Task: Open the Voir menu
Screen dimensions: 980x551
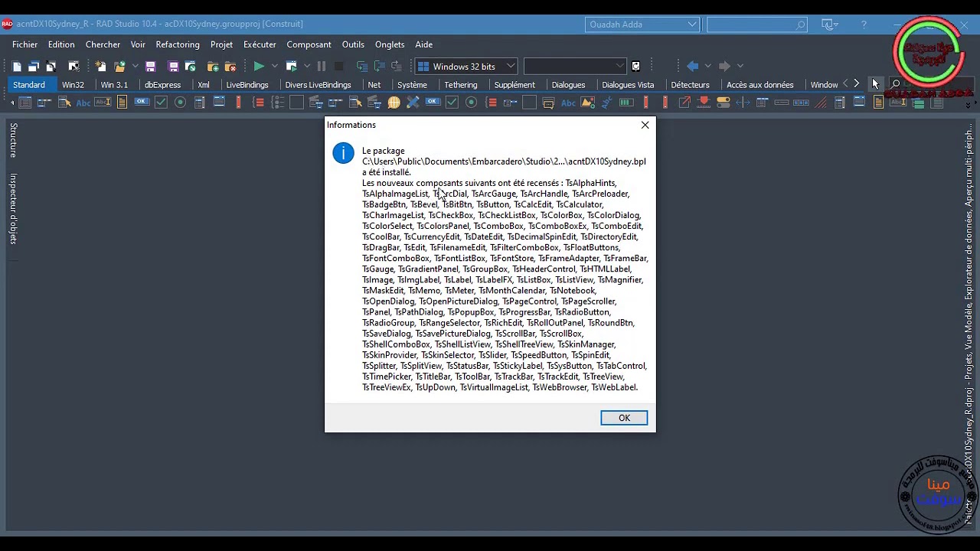Action: tap(138, 44)
